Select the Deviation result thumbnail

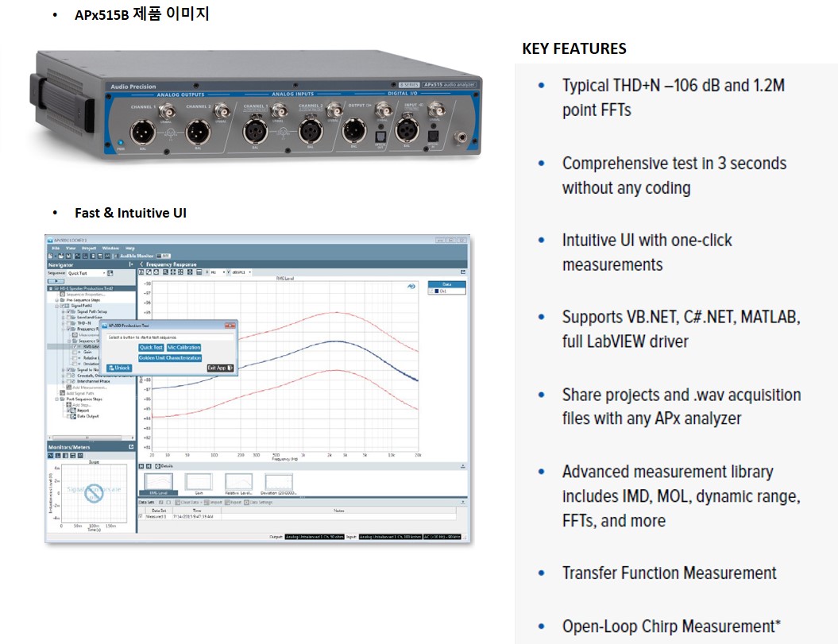[279, 484]
